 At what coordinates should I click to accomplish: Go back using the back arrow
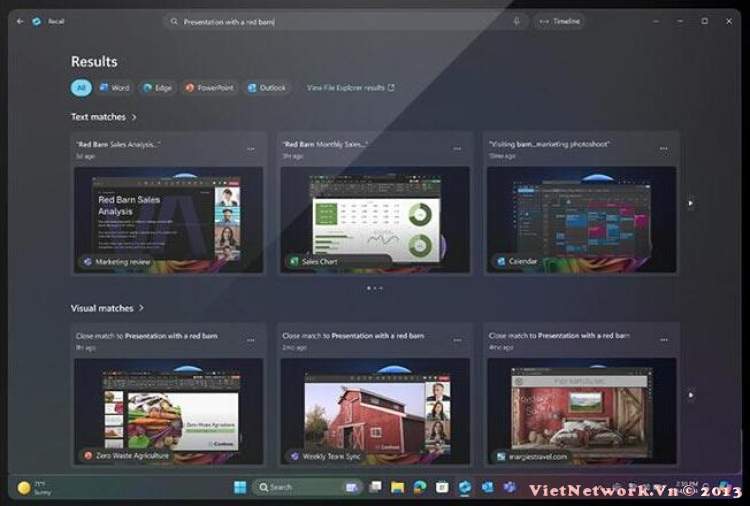click(20, 21)
